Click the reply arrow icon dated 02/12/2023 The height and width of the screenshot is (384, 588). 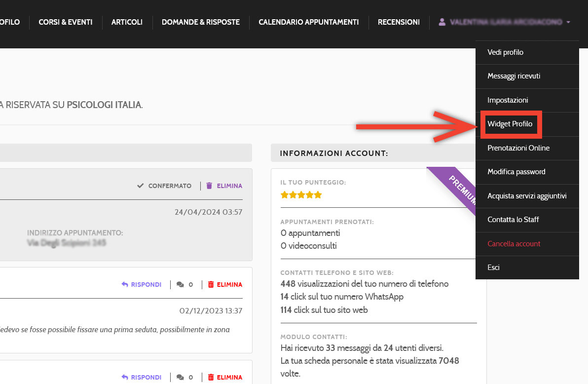click(125, 285)
